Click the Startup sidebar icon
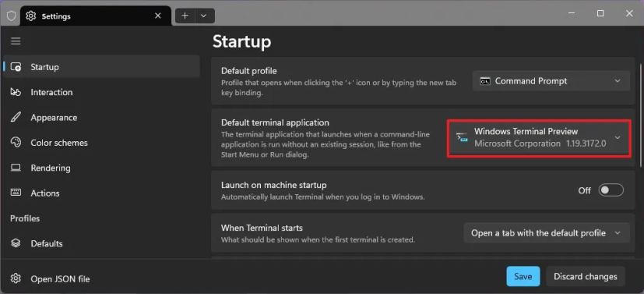644x294 pixels. click(16, 67)
